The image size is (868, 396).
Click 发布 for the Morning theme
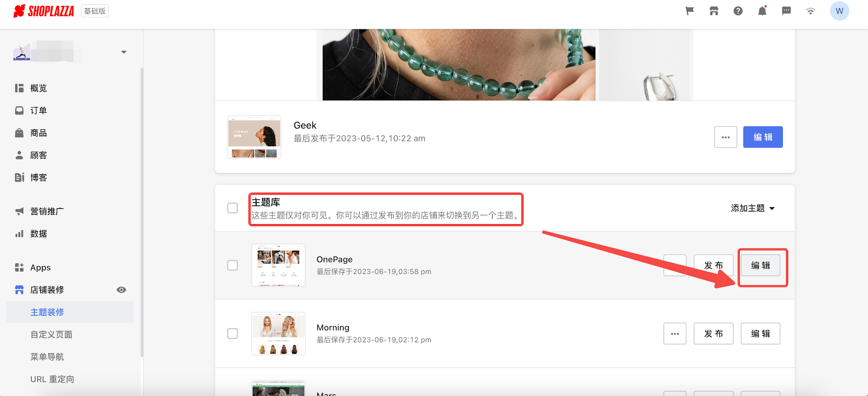pos(713,334)
